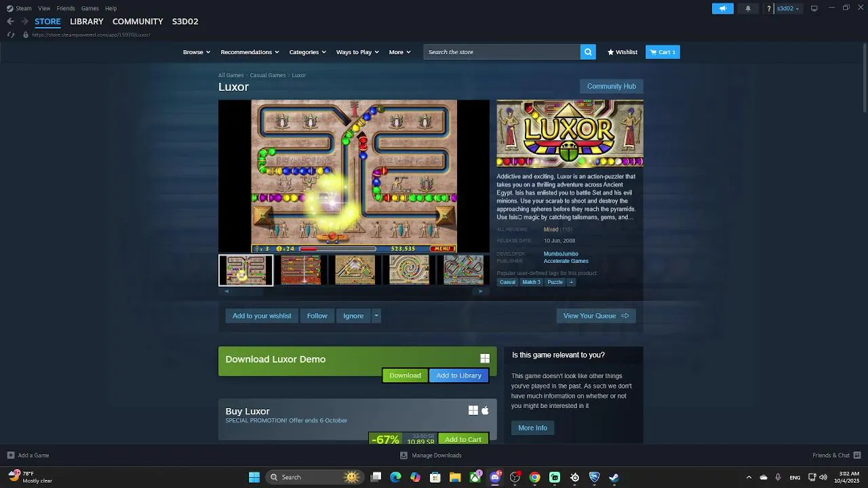Open the S3D02 profile tab
868x488 pixels.
tap(185, 22)
